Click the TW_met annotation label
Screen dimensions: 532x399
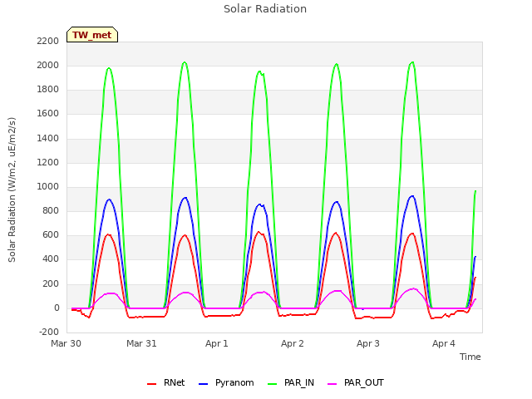[92, 35]
